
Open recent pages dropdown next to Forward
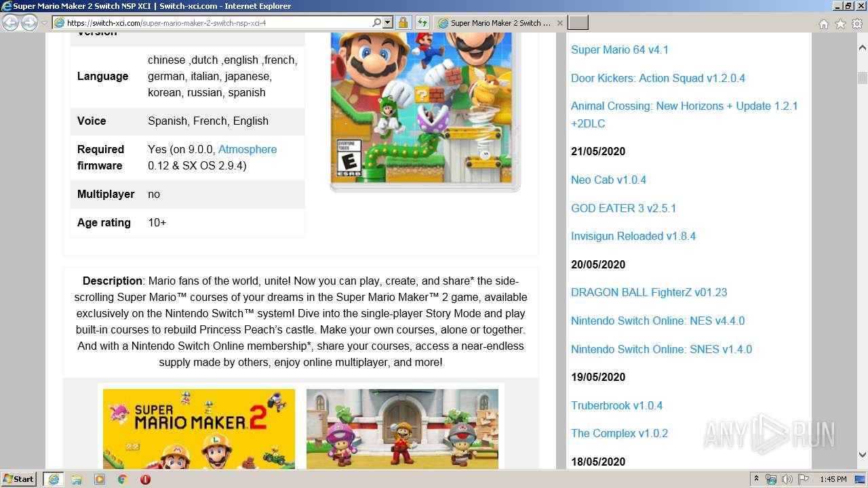(44, 23)
